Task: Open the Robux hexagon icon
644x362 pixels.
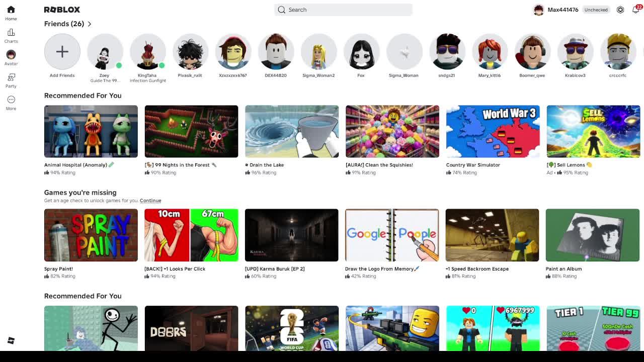Action: coord(620,10)
